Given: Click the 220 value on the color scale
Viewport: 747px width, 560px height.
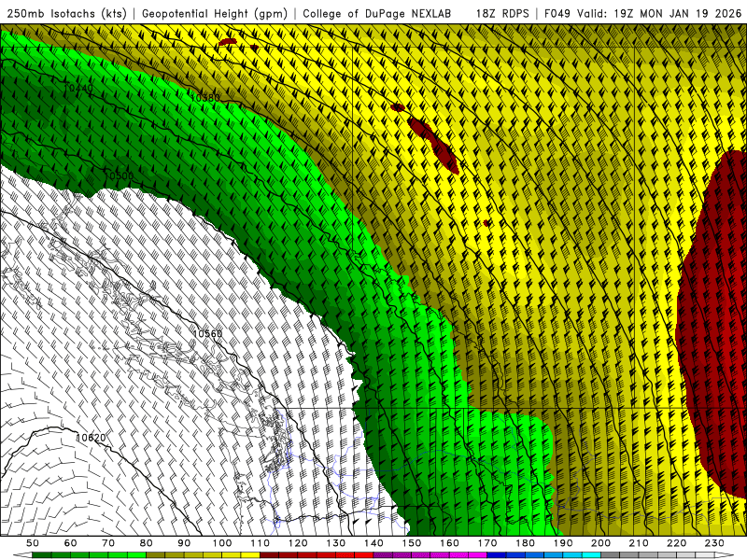Looking at the screenshot, I should point(677,543).
